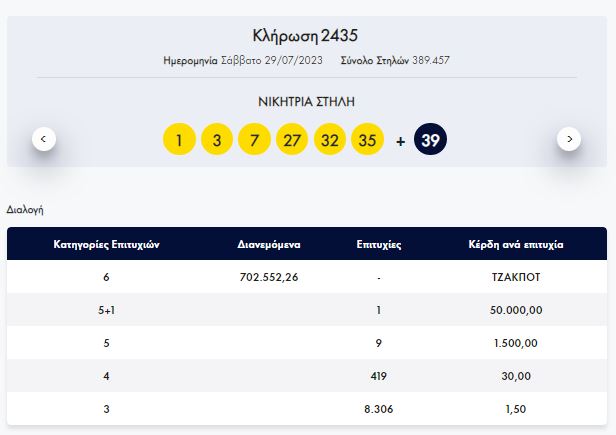The image size is (616, 435).
Task: Click the ΤΖΑΚΠΟΤ cell in row 6
Action: coord(517,277)
